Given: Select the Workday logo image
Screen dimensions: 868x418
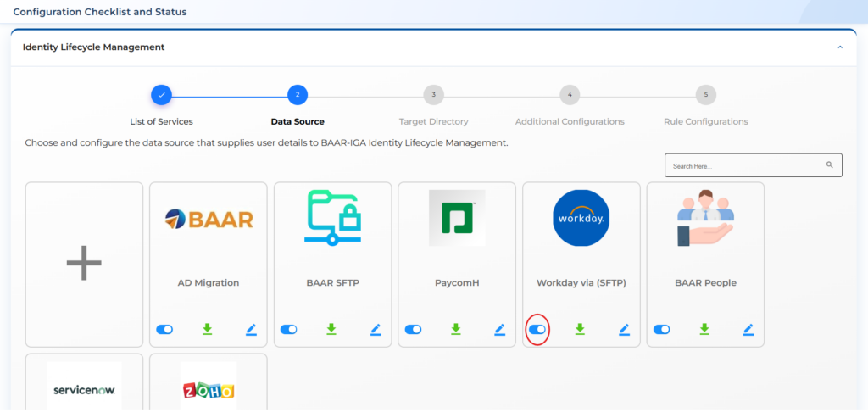Looking at the screenshot, I should point(581,218).
